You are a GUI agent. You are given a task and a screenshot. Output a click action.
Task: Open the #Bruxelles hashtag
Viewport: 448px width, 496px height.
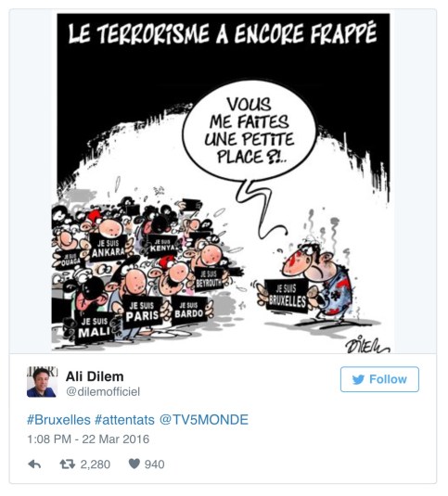point(58,420)
